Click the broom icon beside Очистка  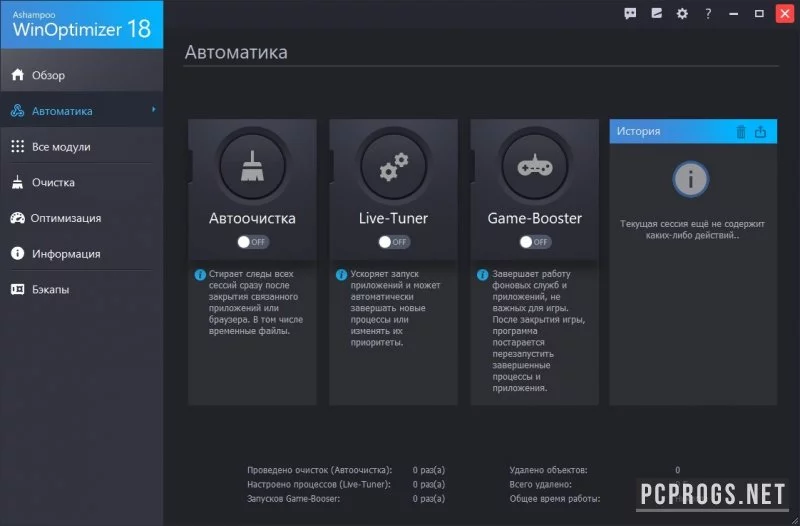pos(17,182)
